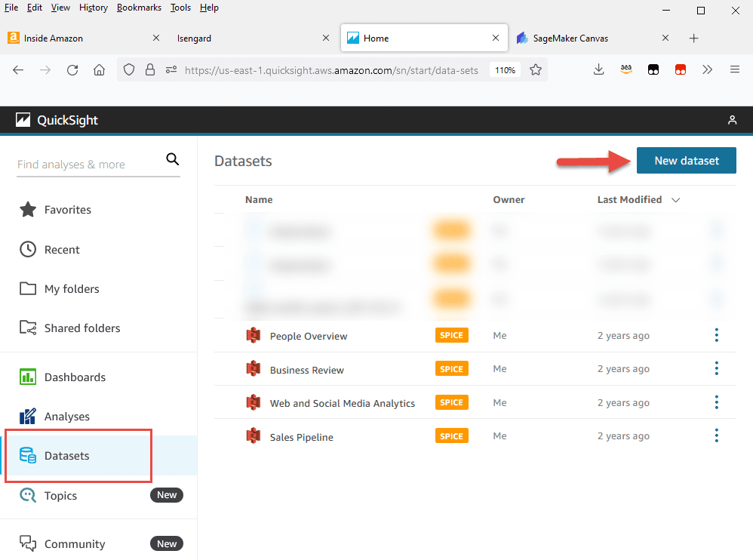
Task: Click Sales Pipeline dataset icon
Action: point(253,436)
